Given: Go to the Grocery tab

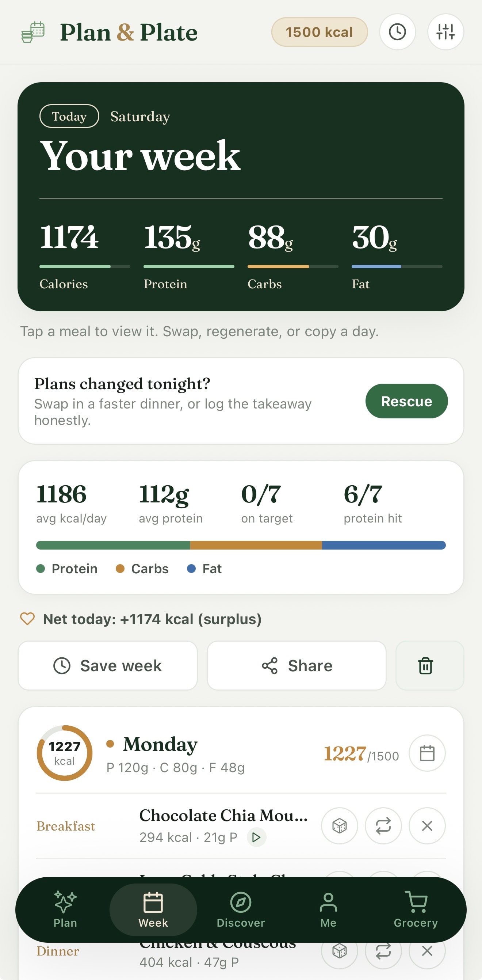Looking at the screenshot, I should pos(416,909).
